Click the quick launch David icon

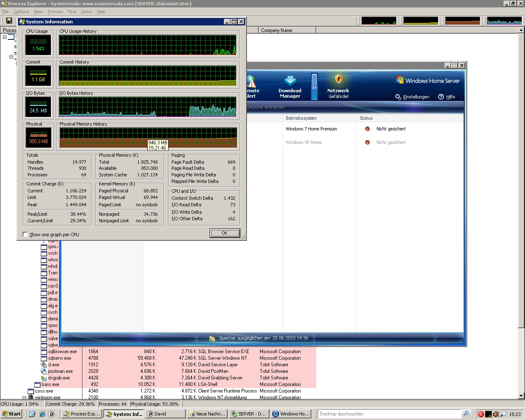51,414
